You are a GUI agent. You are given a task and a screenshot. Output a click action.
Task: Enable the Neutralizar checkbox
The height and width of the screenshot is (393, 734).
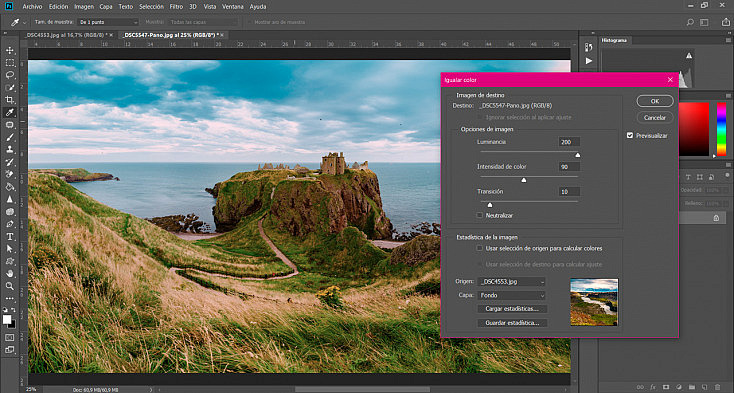479,215
